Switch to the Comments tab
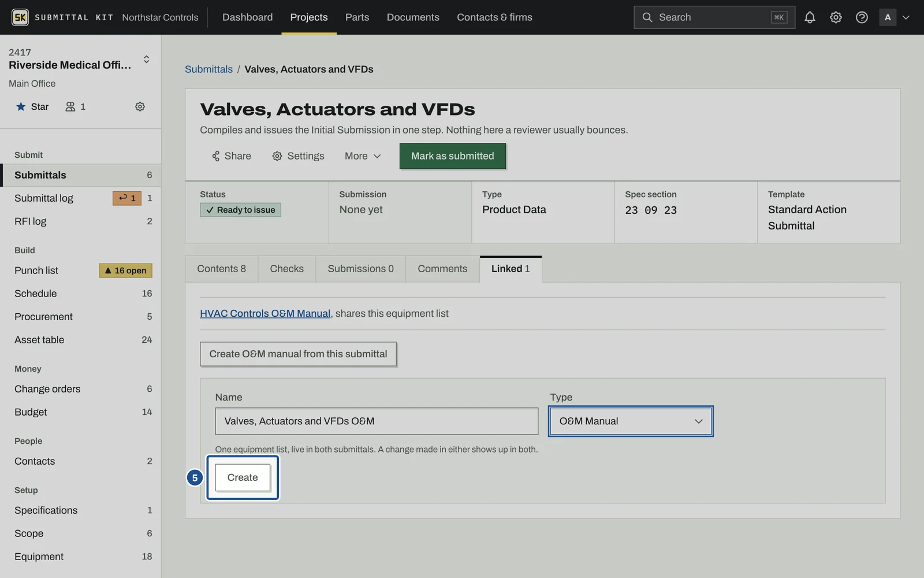The image size is (924, 578). [442, 269]
